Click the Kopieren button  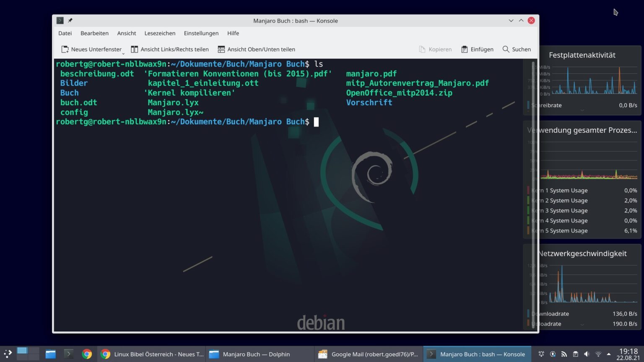436,49
